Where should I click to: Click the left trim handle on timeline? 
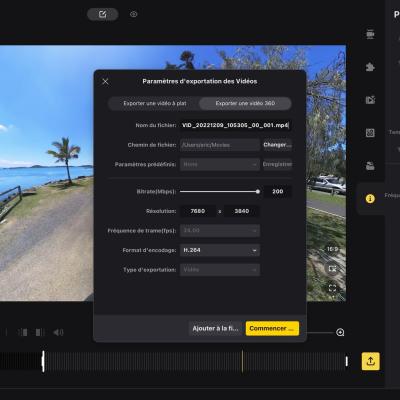43,361
